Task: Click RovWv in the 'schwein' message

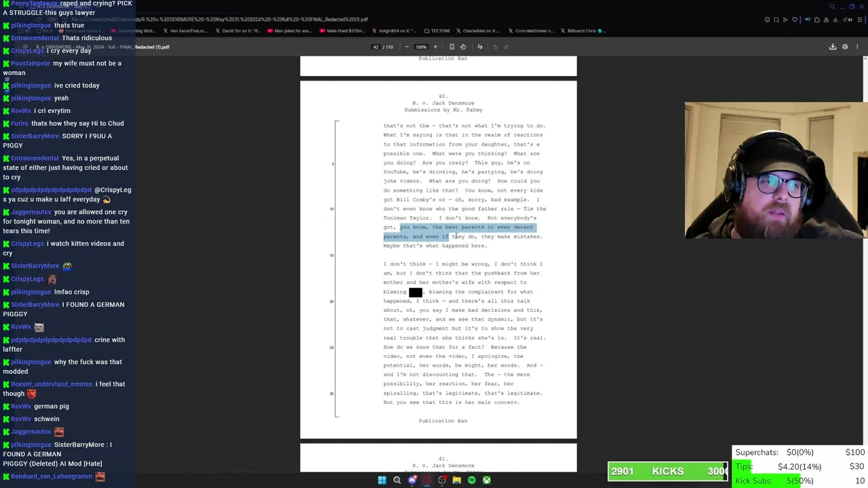Action: 21,419
